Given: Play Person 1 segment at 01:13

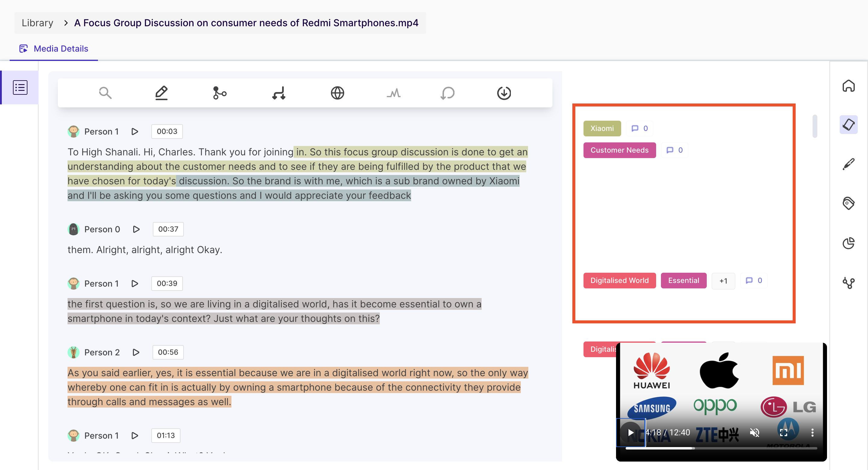Looking at the screenshot, I should [x=135, y=436].
